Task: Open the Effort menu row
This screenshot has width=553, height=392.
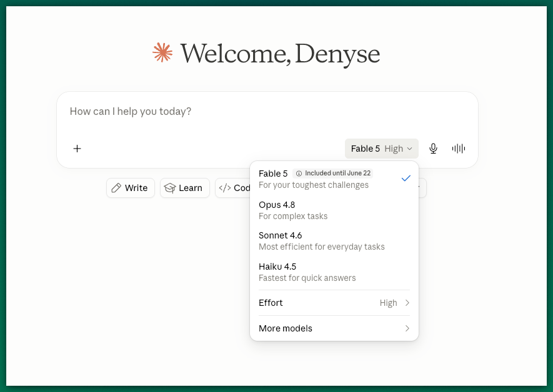Action: pyautogui.click(x=334, y=303)
